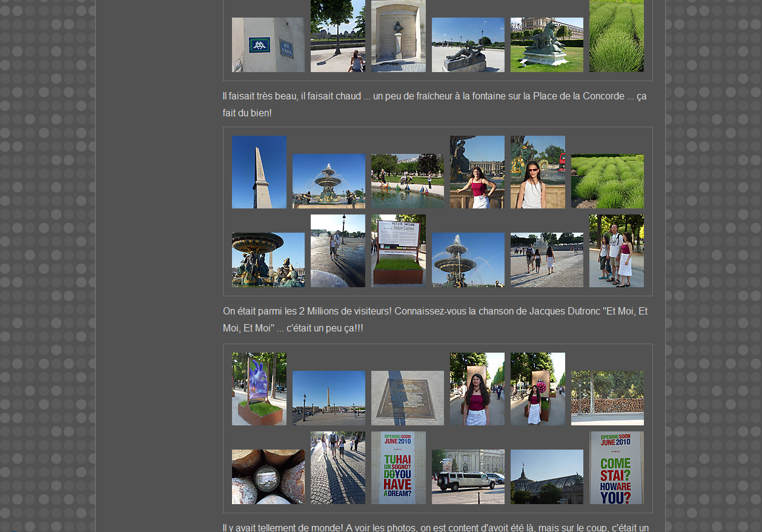
Task: Open the Space Invader mosaic street sign photo
Action: [268, 45]
